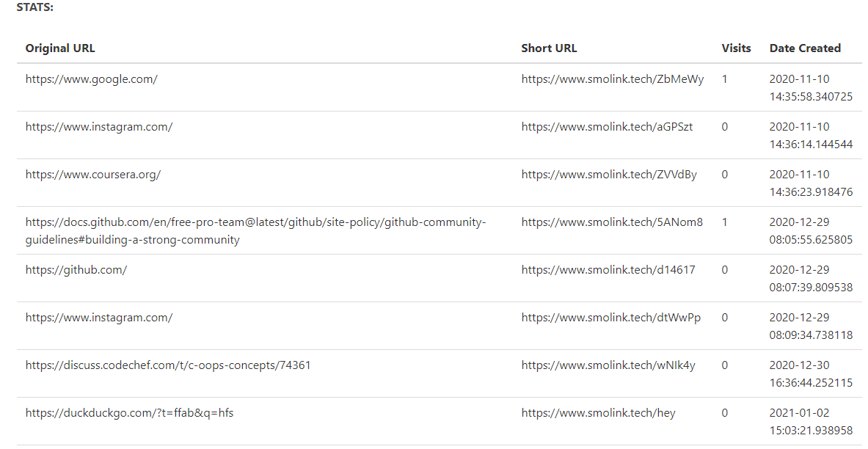The width and height of the screenshot is (868, 449).
Task: Click date 2020-12-29 08:09:34.738118
Action: point(811,326)
